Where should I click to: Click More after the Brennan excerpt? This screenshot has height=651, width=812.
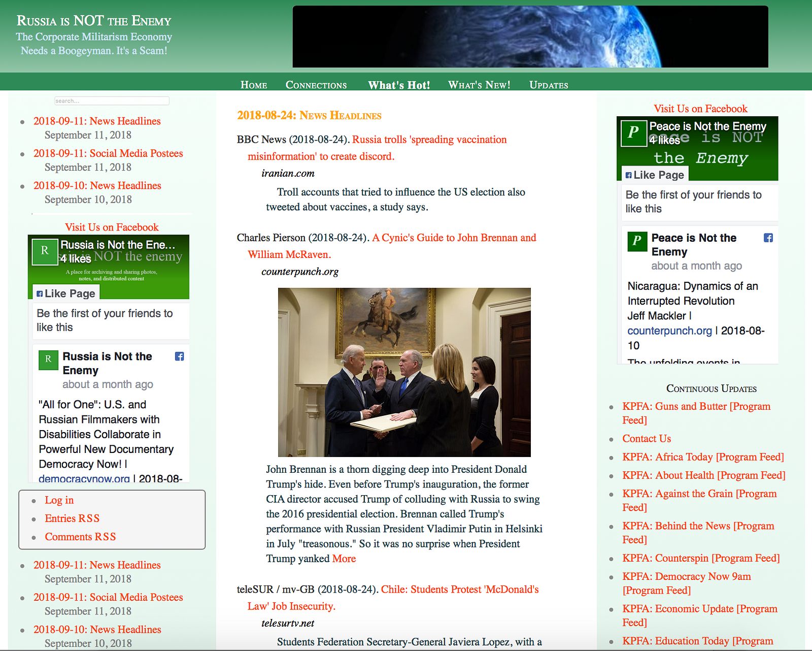pos(344,559)
